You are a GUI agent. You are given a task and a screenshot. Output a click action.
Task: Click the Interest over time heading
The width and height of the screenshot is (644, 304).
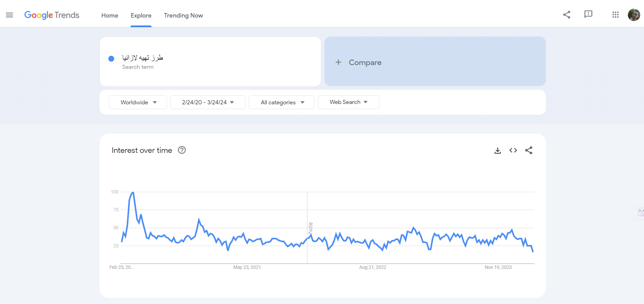[x=142, y=150]
